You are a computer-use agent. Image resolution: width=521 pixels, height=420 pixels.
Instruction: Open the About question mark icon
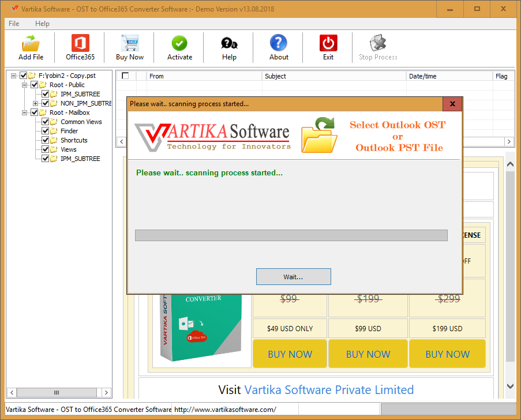click(279, 43)
